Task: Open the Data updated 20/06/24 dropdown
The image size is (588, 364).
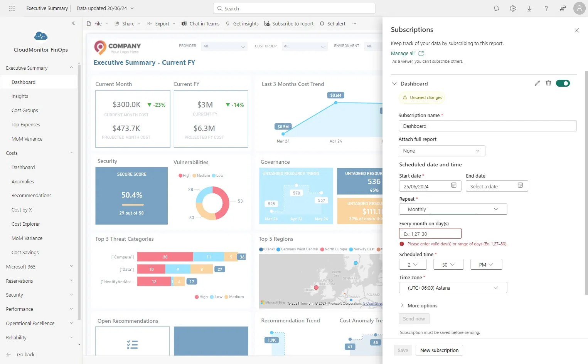Action: point(105,8)
